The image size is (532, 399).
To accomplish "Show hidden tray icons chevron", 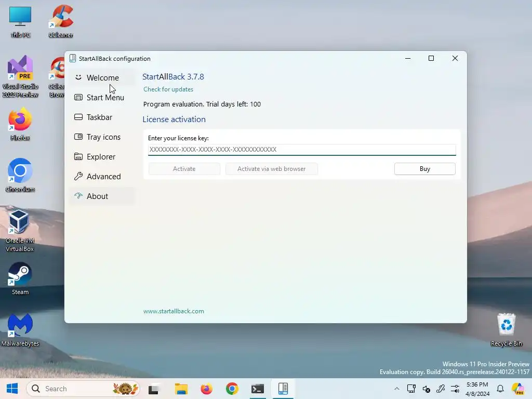I will pyautogui.click(x=396, y=389).
